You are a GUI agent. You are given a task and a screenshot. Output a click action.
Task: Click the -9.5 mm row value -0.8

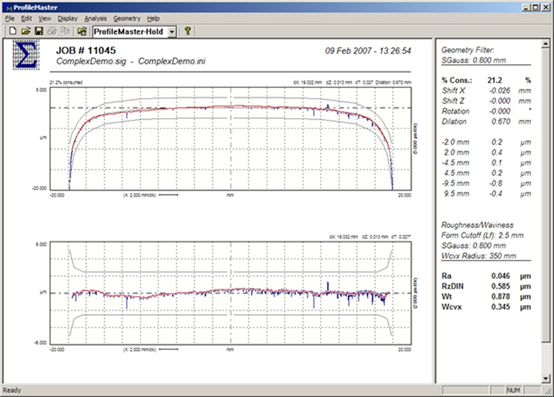pos(496,183)
